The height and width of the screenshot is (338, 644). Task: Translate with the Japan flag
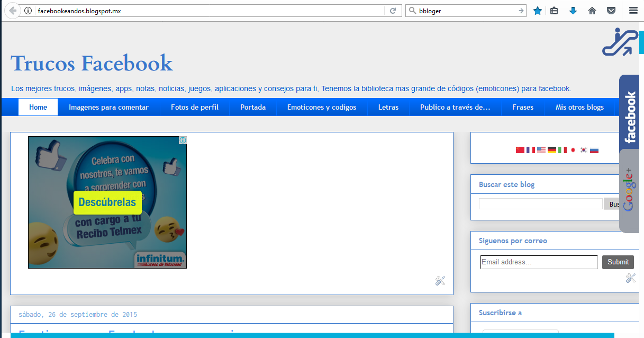click(x=573, y=150)
